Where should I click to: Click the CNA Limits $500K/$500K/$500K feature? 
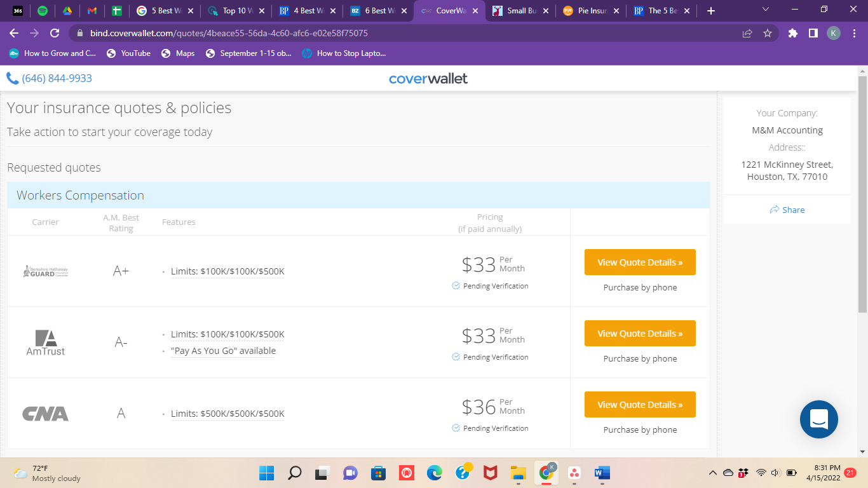227,414
